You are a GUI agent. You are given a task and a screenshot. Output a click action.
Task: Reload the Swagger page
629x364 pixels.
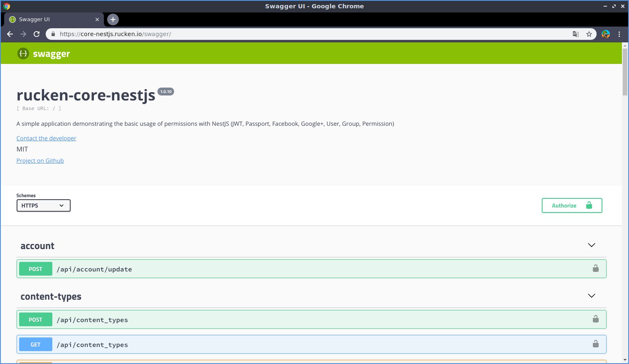pos(37,34)
